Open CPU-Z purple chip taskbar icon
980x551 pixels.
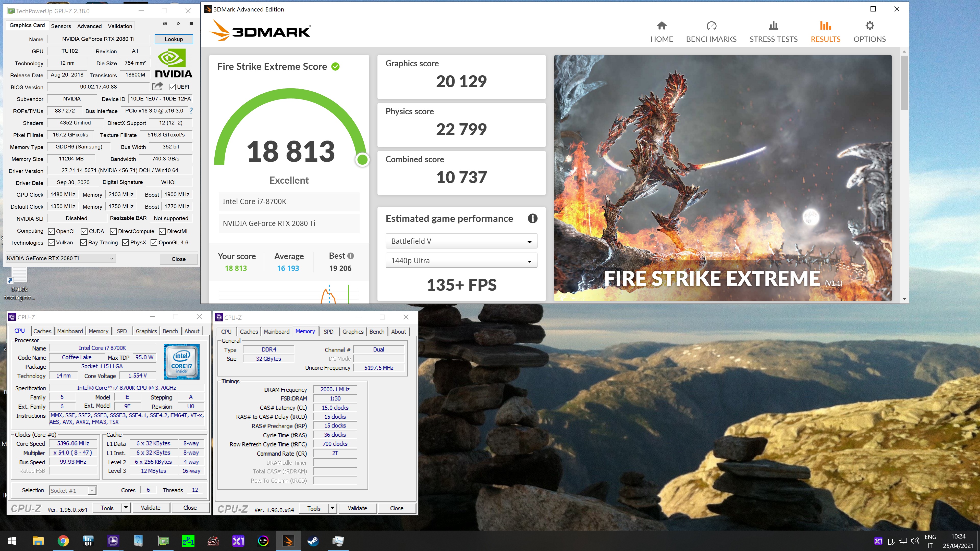tap(113, 541)
